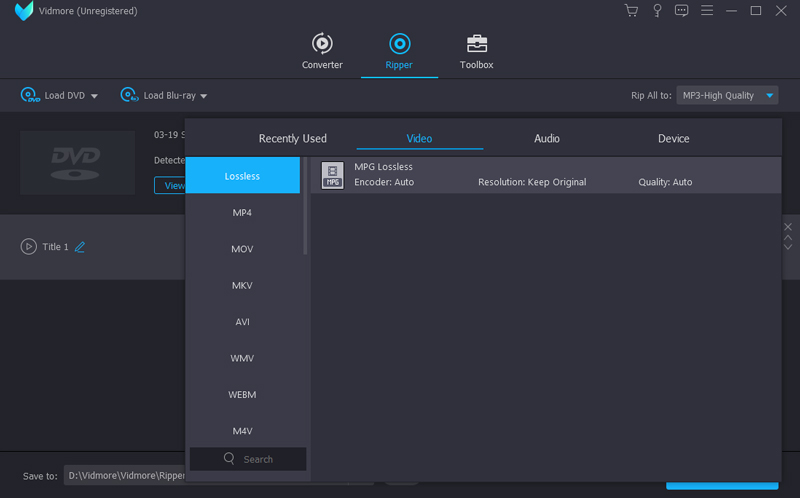Click the Converter icon
The image size is (800, 498).
click(322, 44)
